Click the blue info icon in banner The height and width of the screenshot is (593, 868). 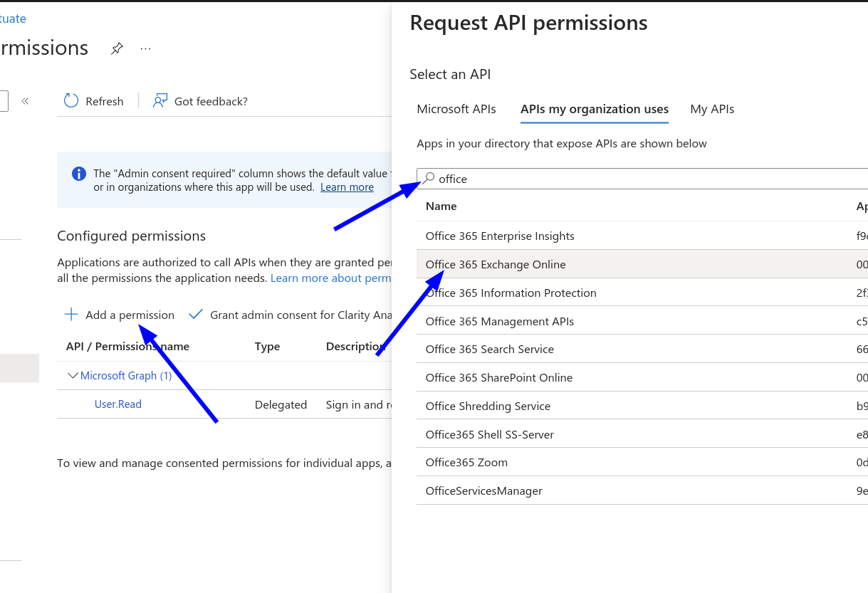tap(79, 174)
